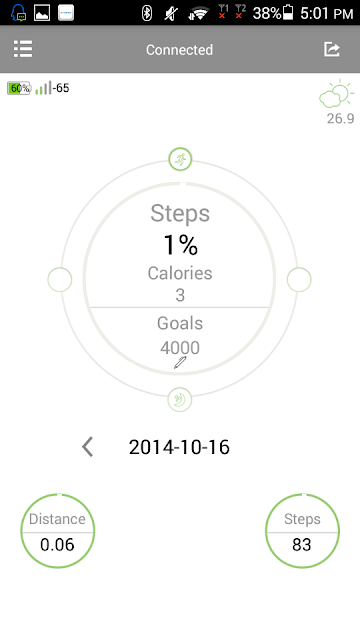Tap the Steps 83 circle
The height and width of the screenshot is (640, 360).
pyautogui.click(x=302, y=531)
